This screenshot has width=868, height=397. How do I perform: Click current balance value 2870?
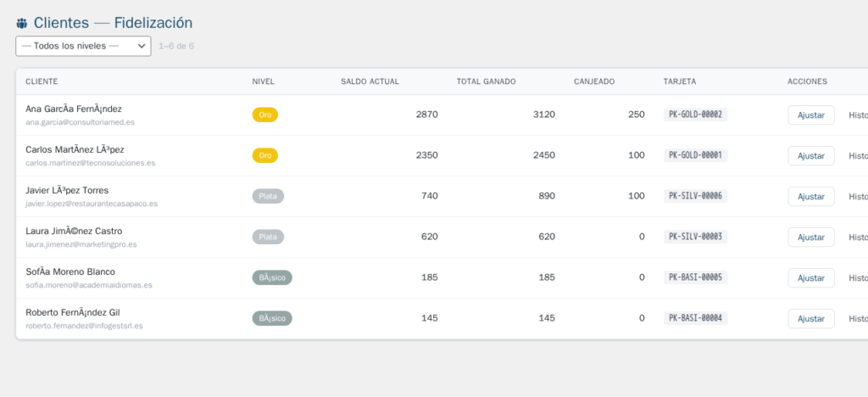tap(427, 115)
